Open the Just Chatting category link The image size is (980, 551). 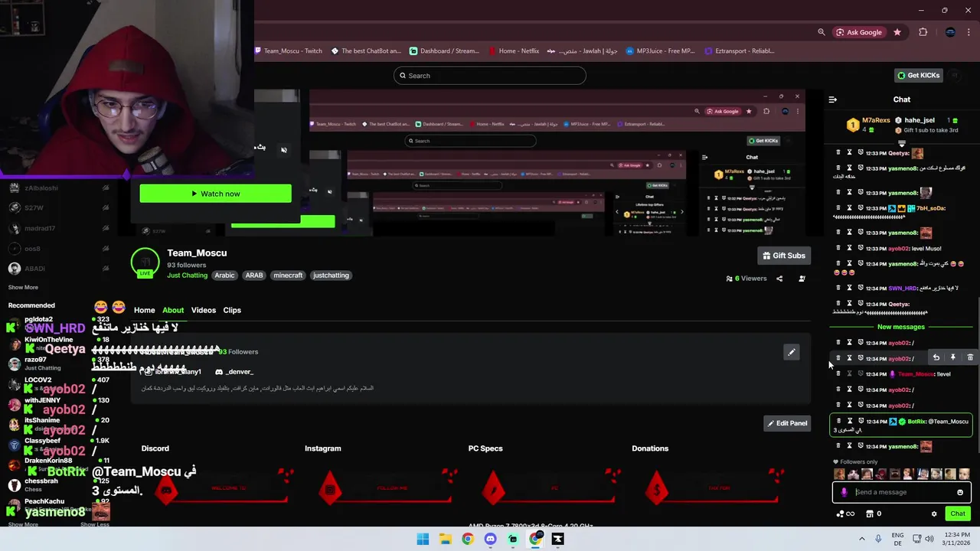click(187, 275)
